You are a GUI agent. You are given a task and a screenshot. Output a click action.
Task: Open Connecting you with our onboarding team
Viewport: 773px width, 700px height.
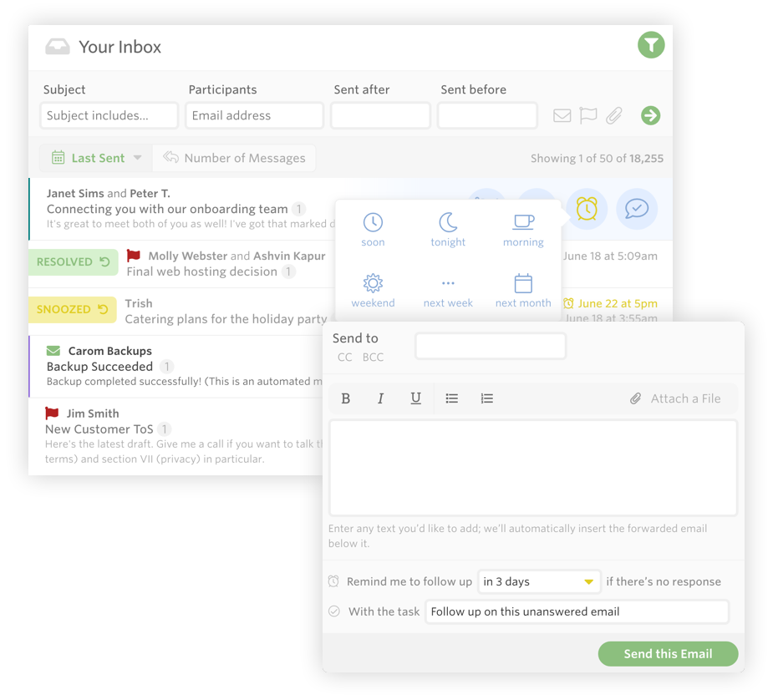tap(167, 209)
